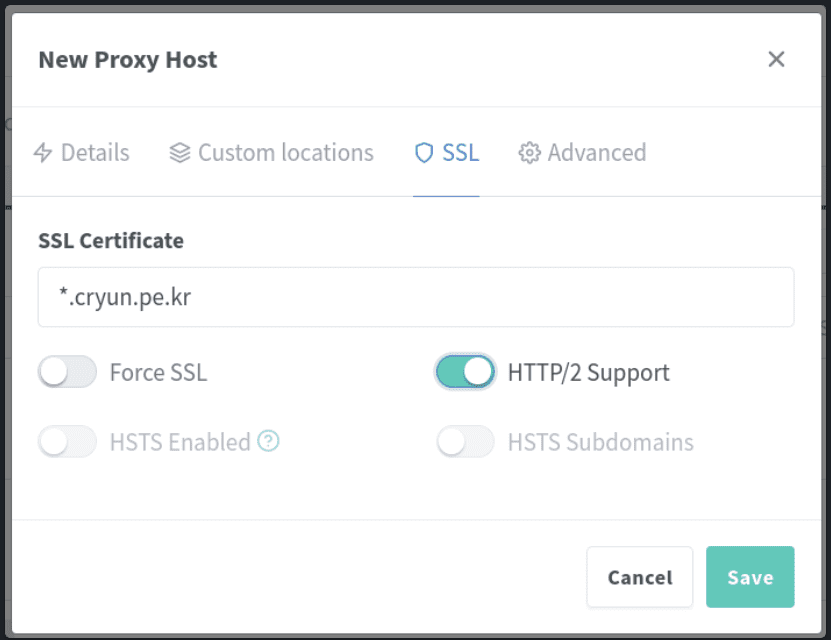Click the HSTS help question mark icon
The height and width of the screenshot is (640, 831).
pos(268,441)
